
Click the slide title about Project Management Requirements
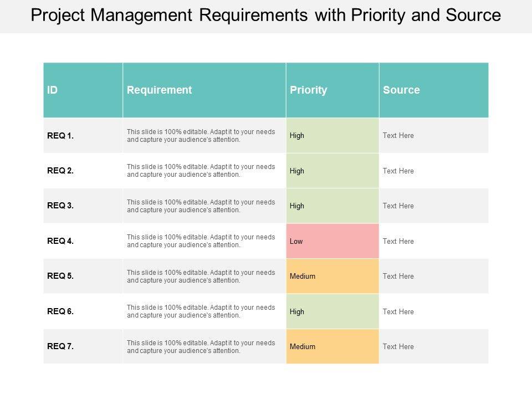click(266, 16)
